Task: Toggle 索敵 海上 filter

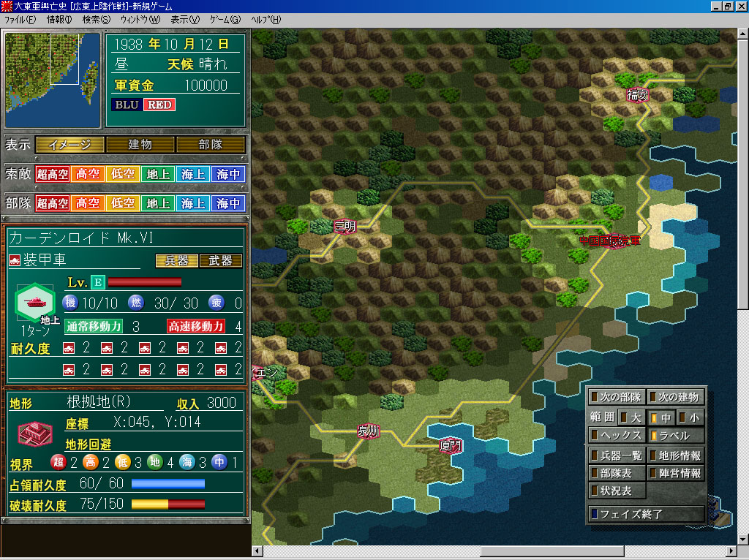Action: 193,174
